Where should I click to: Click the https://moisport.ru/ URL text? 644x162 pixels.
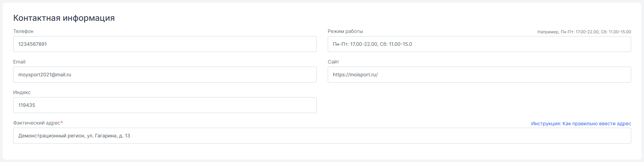[x=355, y=75]
